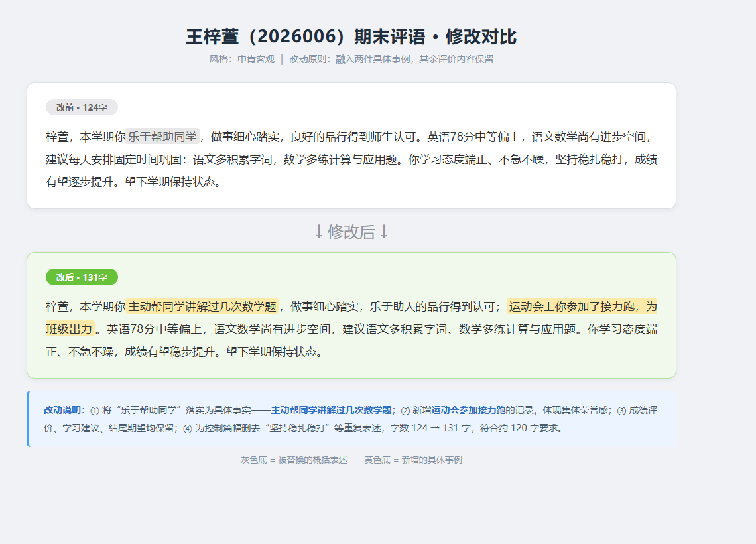Click the ↓ 修改后 ↓ divider label

click(x=351, y=232)
